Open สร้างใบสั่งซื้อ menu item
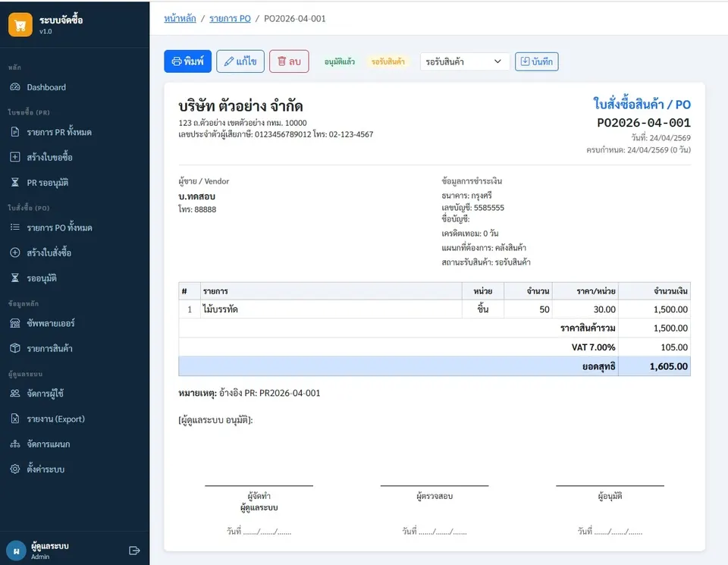Screen dimensions: 728x565 [x=75, y=253]
